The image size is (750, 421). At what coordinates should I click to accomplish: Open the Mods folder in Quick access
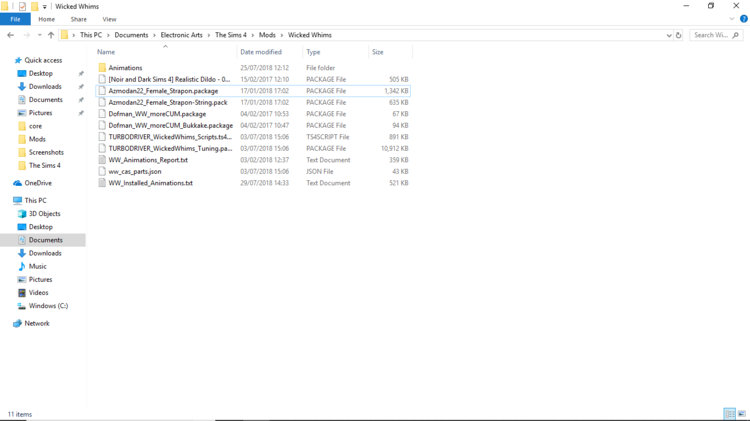(x=37, y=139)
